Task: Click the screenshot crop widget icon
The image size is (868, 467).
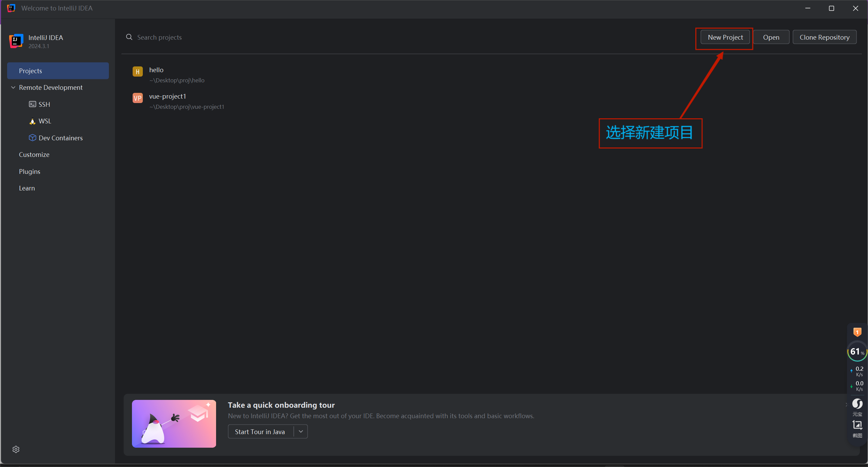Action: click(857, 425)
